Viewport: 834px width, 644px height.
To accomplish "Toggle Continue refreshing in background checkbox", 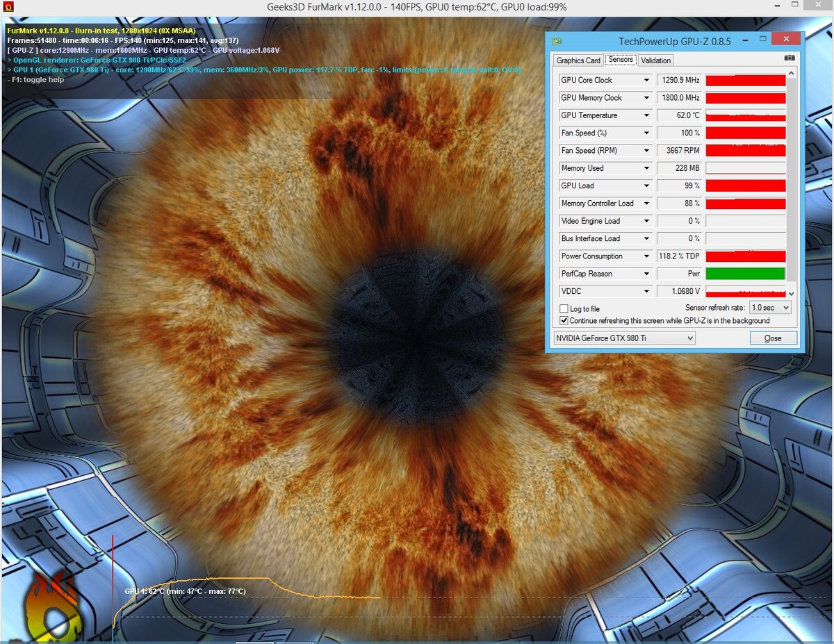I will (564, 320).
